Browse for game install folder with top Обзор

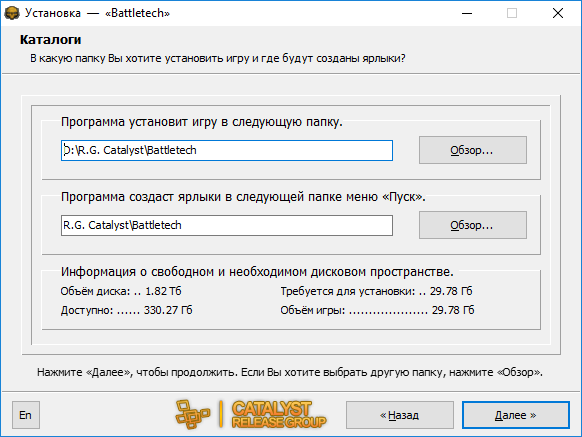[x=473, y=150]
